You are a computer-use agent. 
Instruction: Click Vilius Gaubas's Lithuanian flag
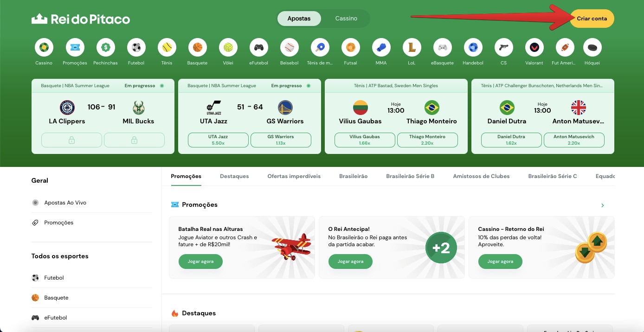[361, 108]
